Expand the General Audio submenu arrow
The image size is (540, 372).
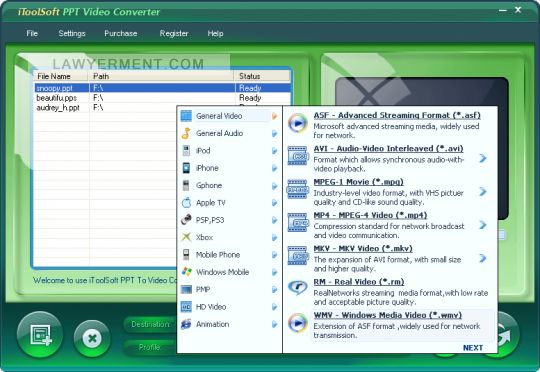[274, 133]
